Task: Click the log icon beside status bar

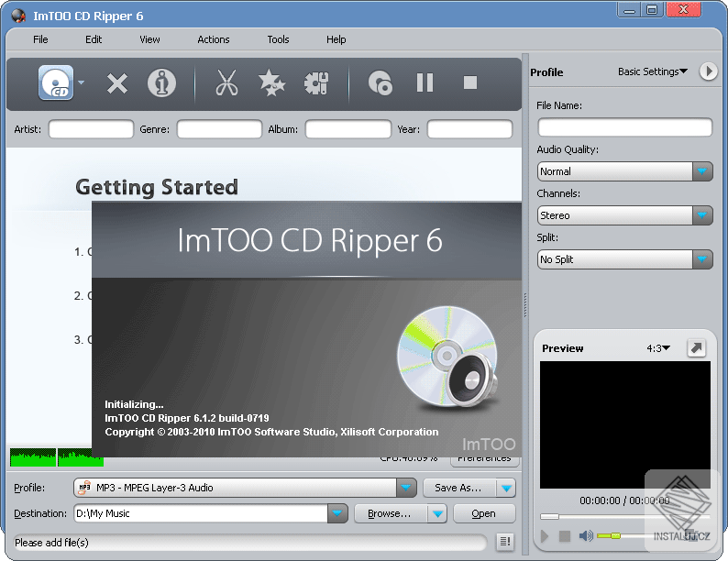Action: 505,541
